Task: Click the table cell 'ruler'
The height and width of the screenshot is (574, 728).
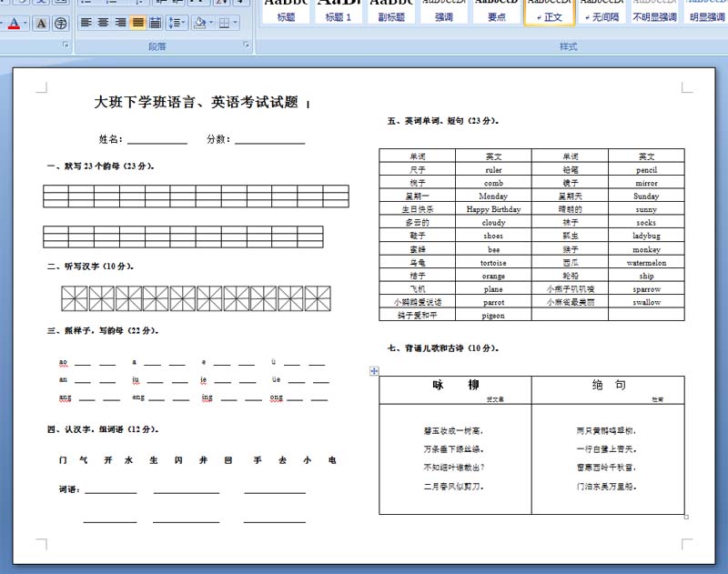Action: pyautogui.click(x=493, y=170)
